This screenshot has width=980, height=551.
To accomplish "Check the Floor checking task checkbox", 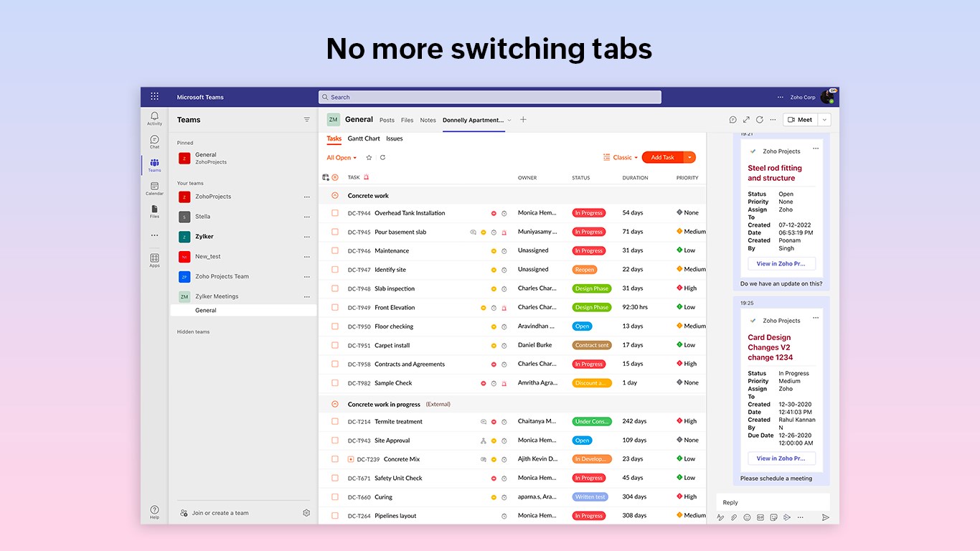I will pos(335,326).
